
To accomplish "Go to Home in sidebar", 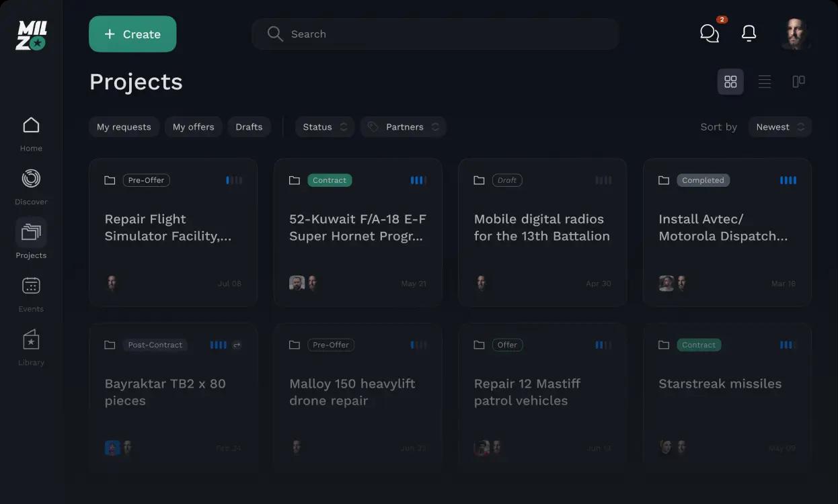I will [x=31, y=133].
